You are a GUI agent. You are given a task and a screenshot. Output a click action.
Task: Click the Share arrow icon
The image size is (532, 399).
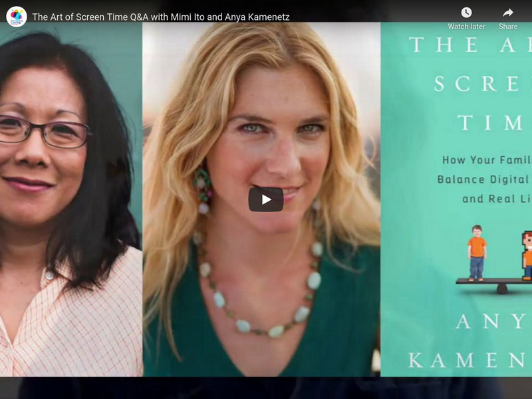(x=508, y=13)
